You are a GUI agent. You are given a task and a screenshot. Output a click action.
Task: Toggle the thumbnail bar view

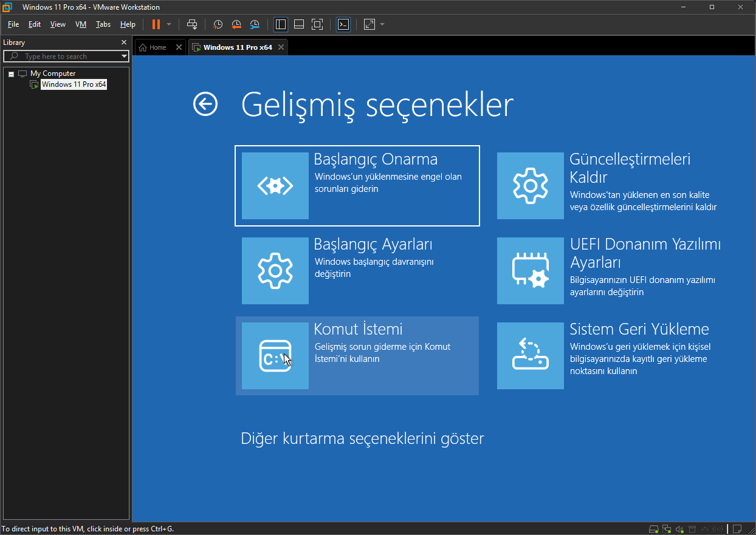pos(298,24)
